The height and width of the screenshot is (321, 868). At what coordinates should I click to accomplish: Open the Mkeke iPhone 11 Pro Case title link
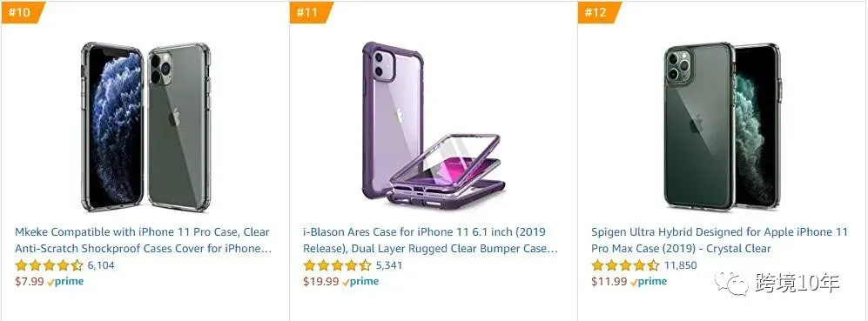143,240
